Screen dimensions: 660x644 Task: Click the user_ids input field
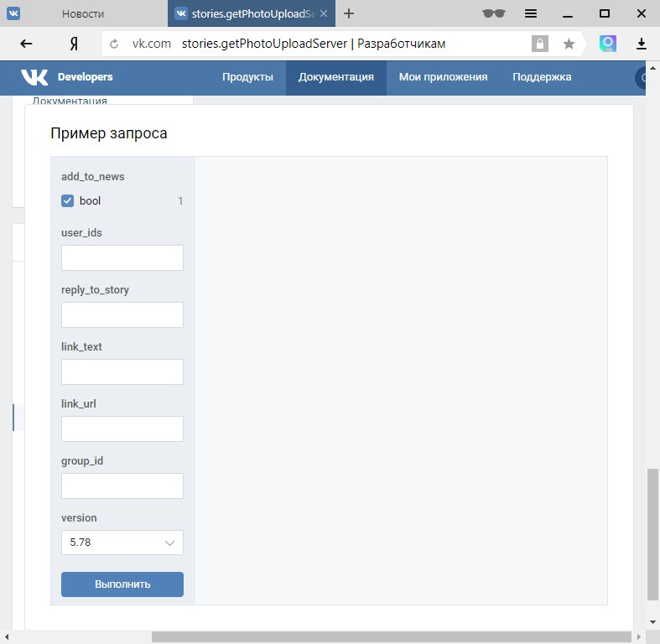pyautogui.click(x=122, y=257)
